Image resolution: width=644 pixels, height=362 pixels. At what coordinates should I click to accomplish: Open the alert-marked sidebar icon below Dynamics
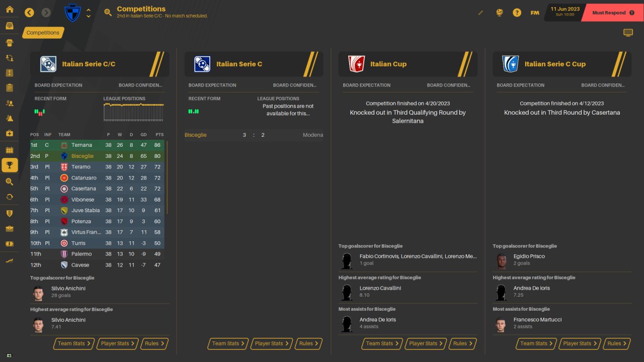10,73
